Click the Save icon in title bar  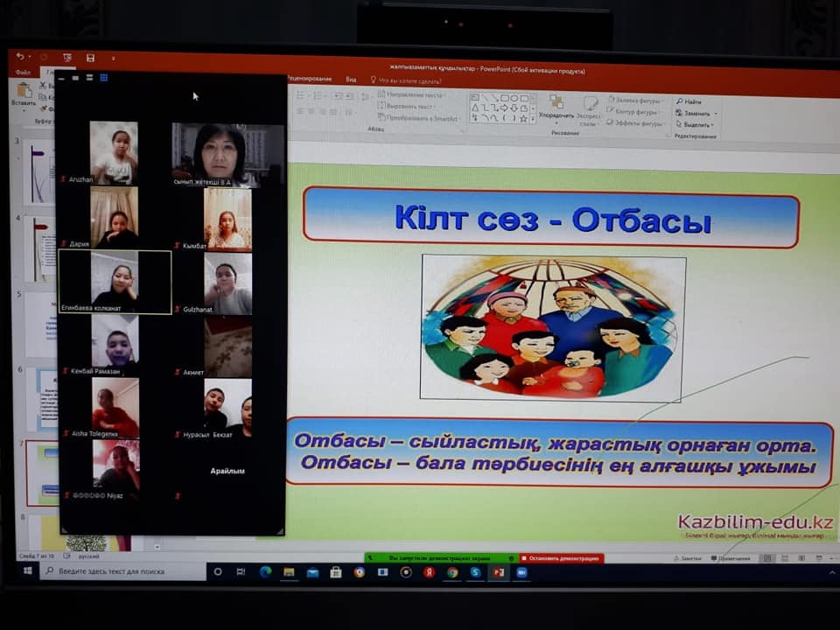90,58
